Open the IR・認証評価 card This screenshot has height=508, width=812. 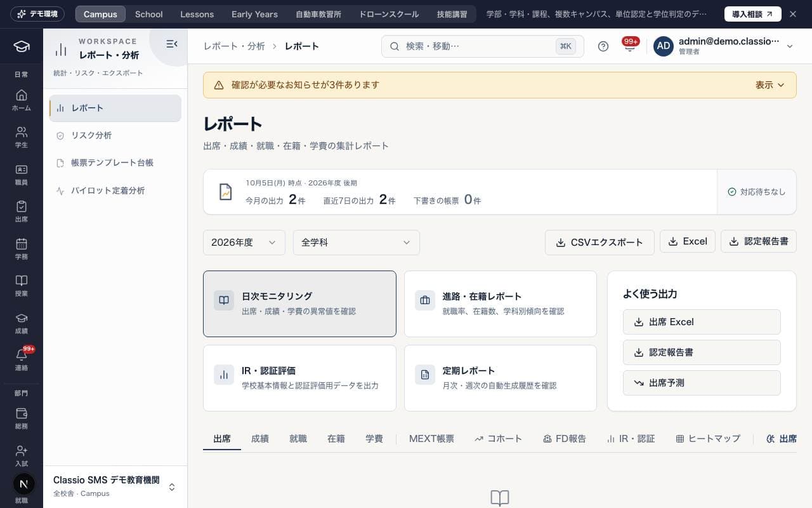tap(299, 378)
